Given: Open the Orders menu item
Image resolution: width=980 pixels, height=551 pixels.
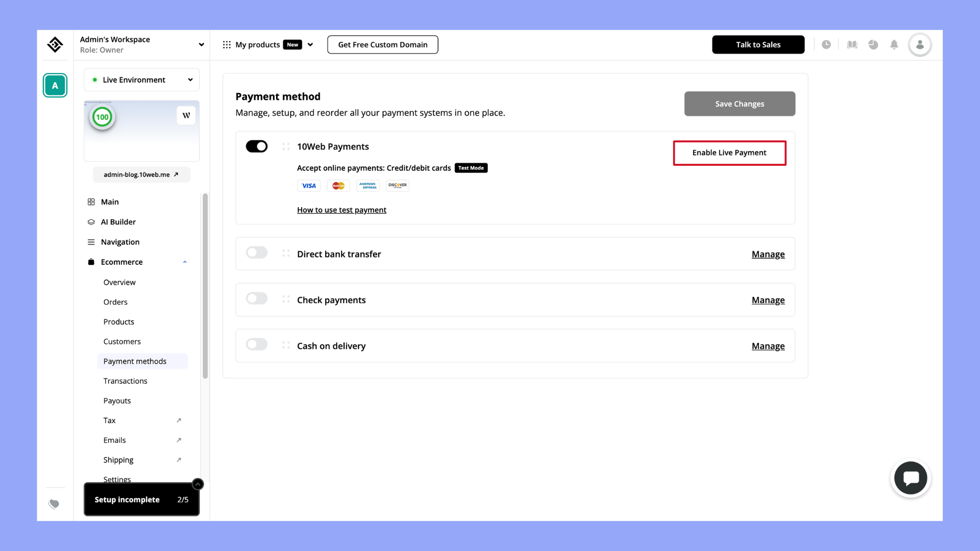Looking at the screenshot, I should (115, 302).
